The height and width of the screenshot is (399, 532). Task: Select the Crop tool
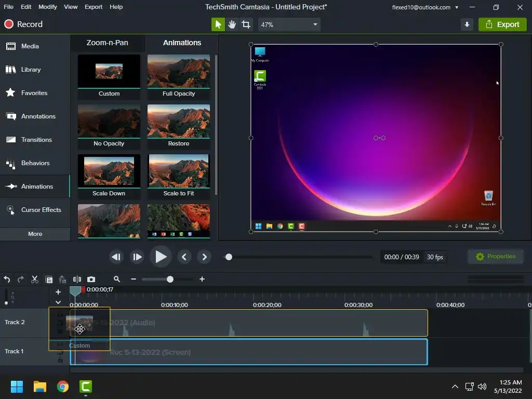click(x=246, y=24)
